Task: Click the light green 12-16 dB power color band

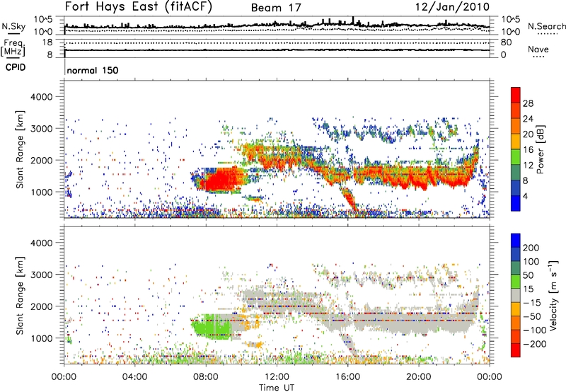Action: 516,156
